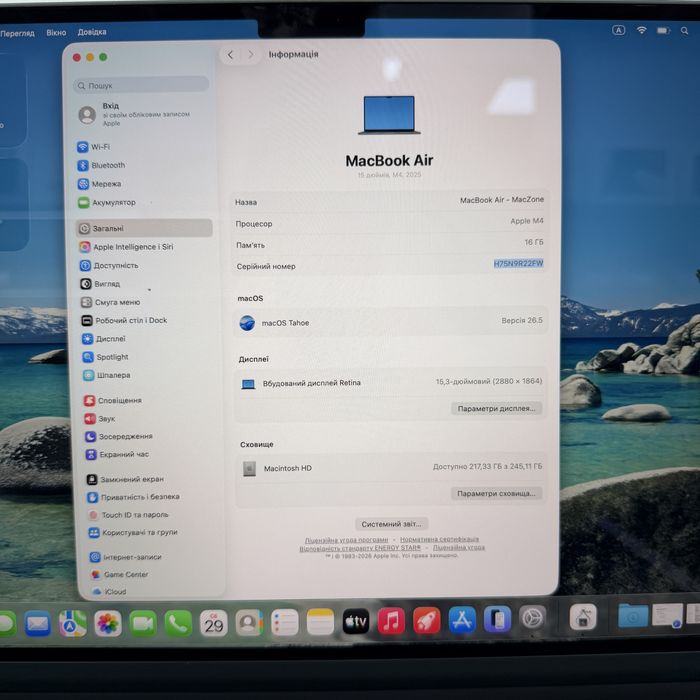Open Смуга меню settings

111,302
